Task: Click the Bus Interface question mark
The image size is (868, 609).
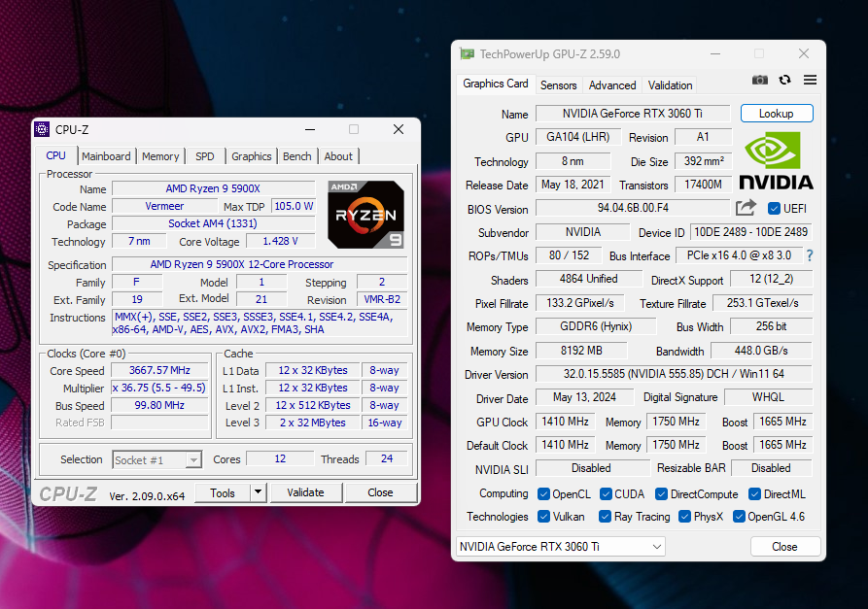Action: 810,255
